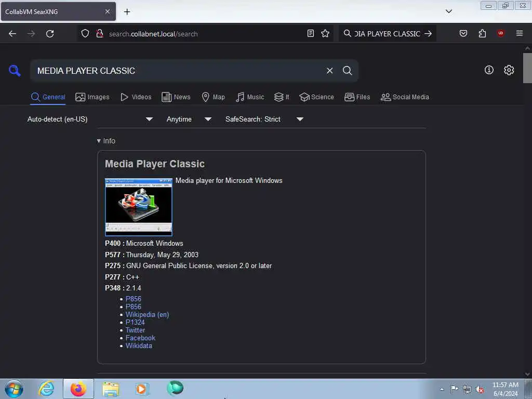Switch to the It category
Image resolution: width=532 pixels, height=399 pixels.
282,97
